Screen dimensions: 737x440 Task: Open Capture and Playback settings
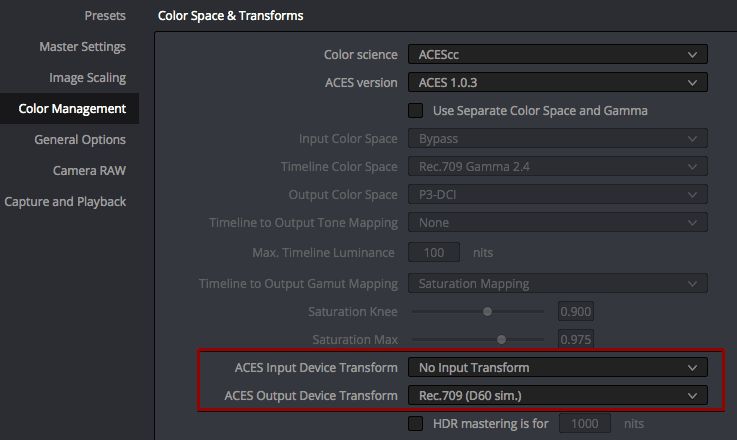65,202
